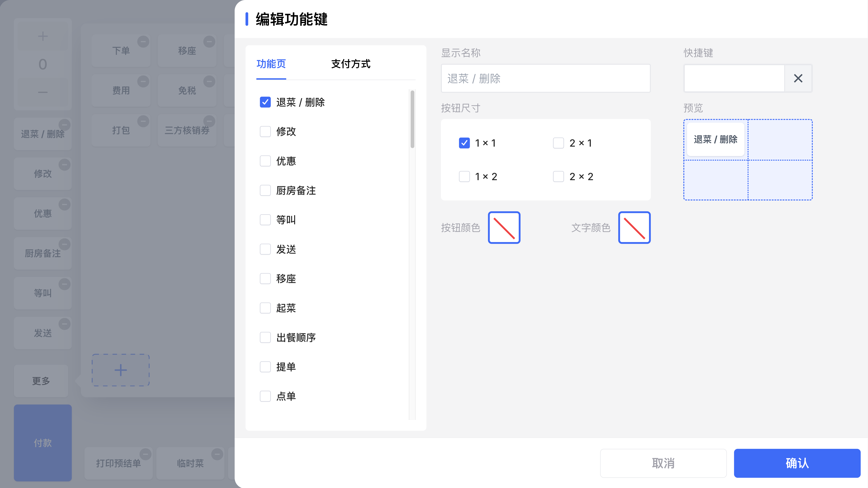The width and height of the screenshot is (868, 488).
Task: Remove 打包 key using its minus icon
Action: pos(143,121)
